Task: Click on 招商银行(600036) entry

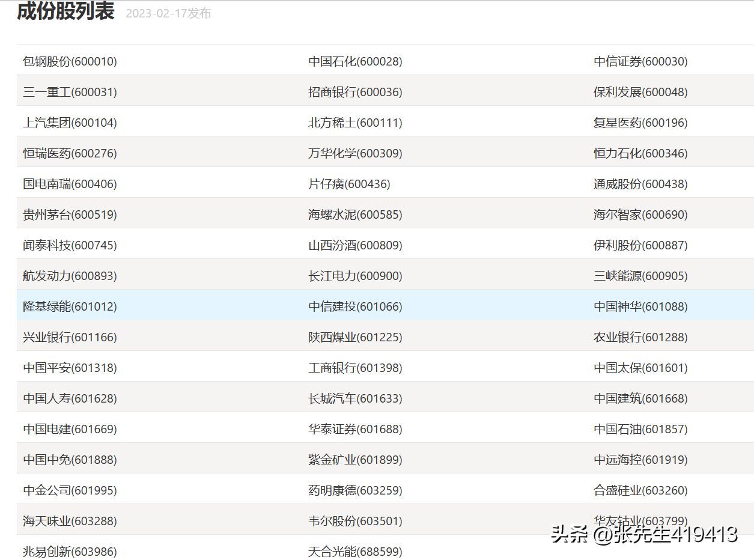Action: pos(355,92)
